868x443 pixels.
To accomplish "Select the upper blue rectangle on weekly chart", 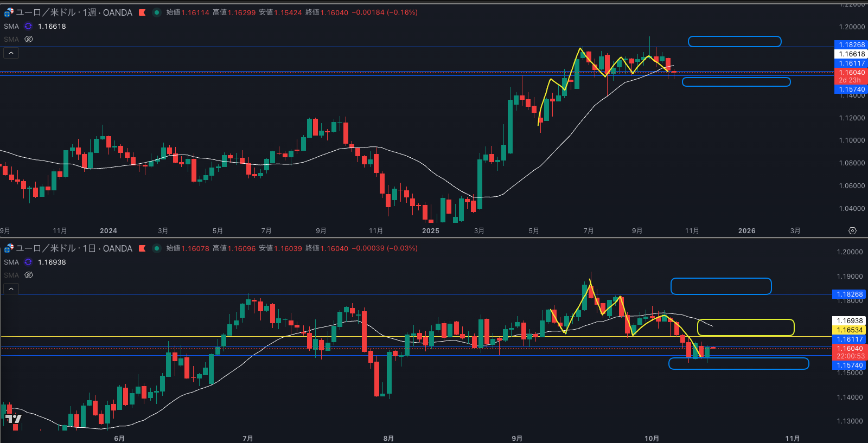I will [x=735, y=37].
